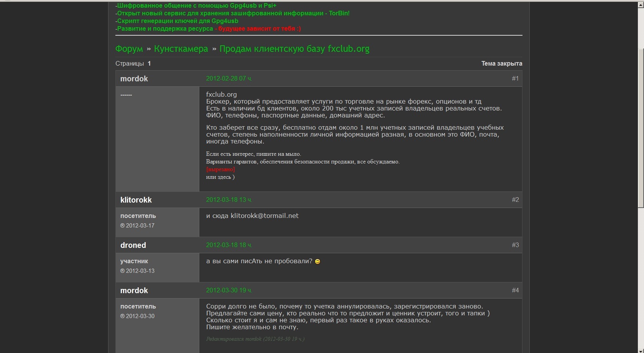Click the 2012-03-18 13 ч. post timestamp
Viewport: 644px width, 353px height.
tap(229, 200)
